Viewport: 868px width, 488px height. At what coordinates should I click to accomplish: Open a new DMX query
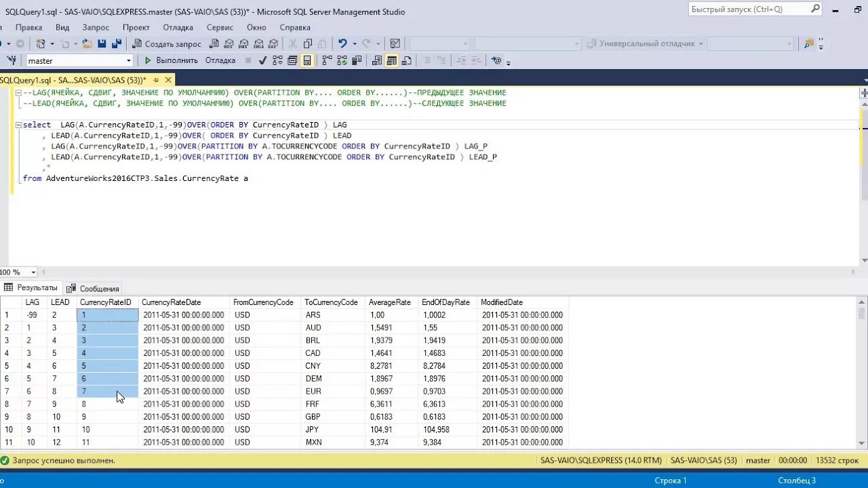243,43
